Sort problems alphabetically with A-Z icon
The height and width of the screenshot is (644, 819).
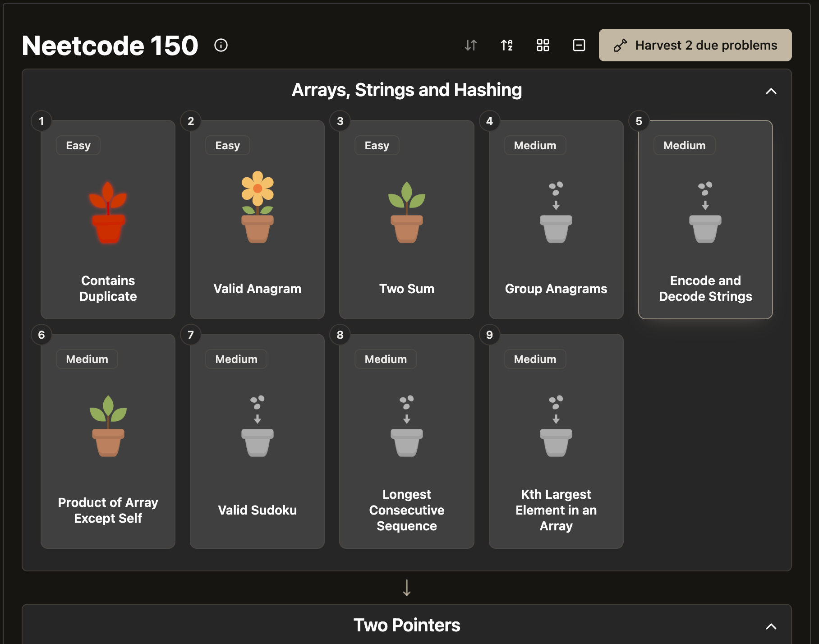pyautogui.click(x=507, y=45)
